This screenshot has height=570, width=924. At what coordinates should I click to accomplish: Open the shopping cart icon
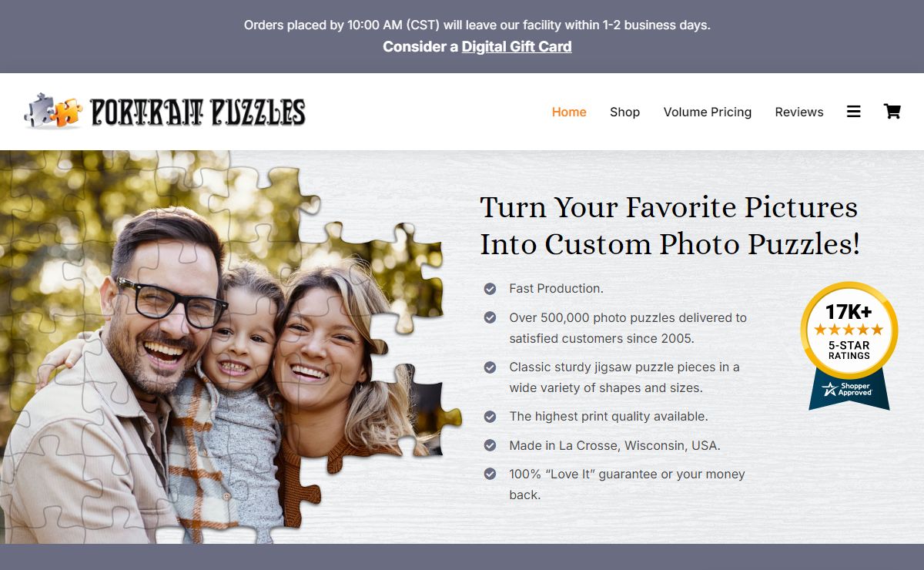[892, 112]
